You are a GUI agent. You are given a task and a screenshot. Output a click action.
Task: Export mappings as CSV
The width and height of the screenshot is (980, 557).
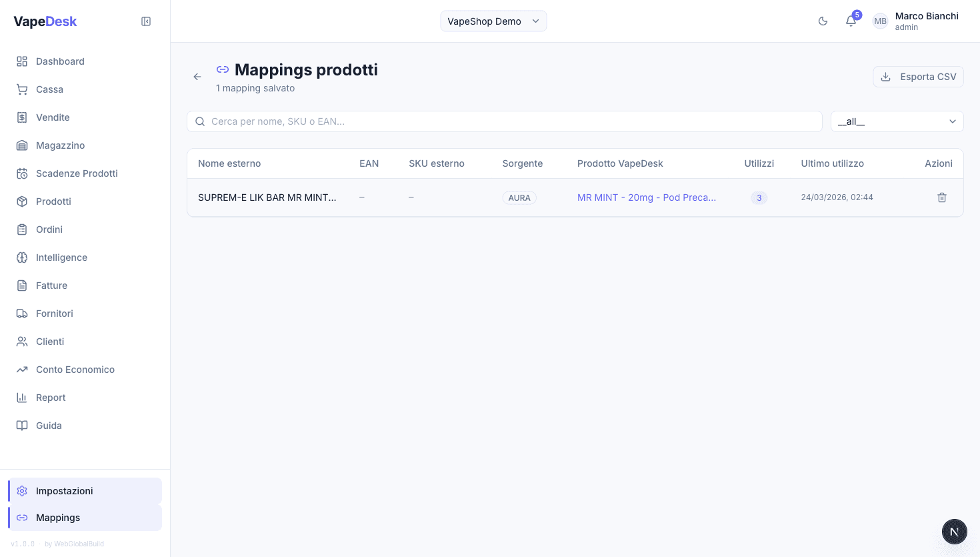click(x=918, y=76)
